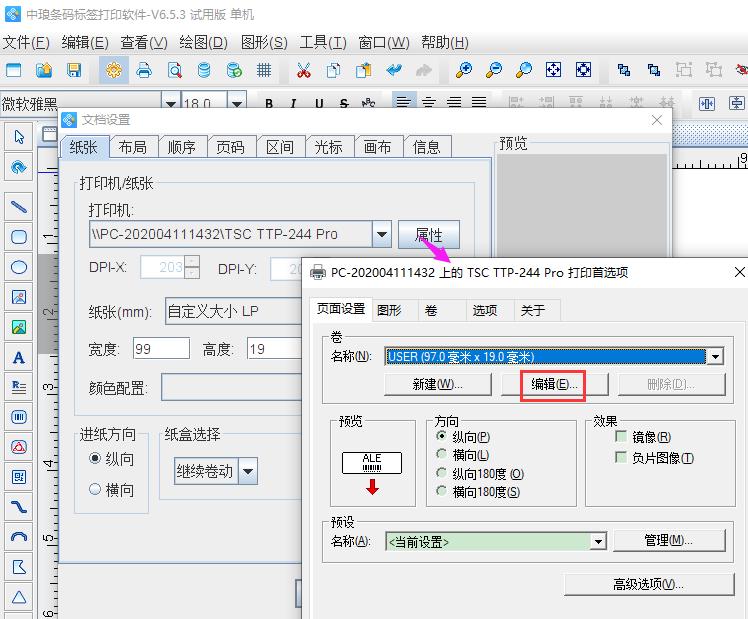Select the text A tool
Viewport: 748px width, 619px height.
click(x=19, y=357)
